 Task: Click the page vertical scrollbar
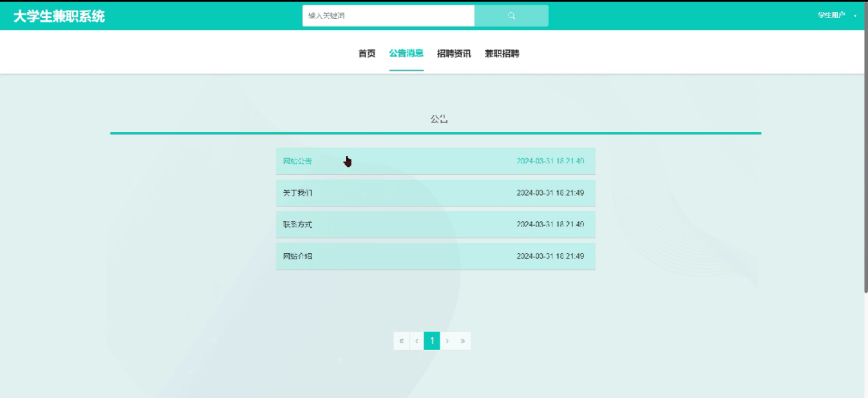[x=865, y=147]
